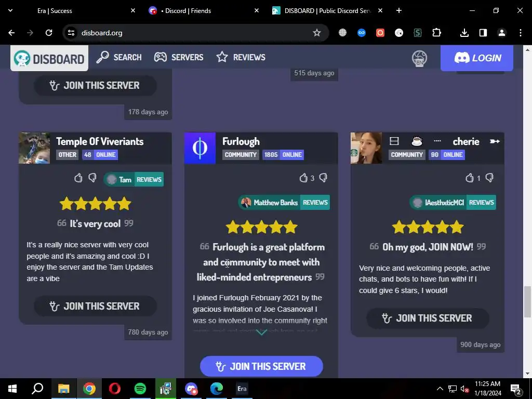The height and width of the screenshot is (399, 532).
Task: Open the Discord taskbar icon
Action: click(191, 389)
